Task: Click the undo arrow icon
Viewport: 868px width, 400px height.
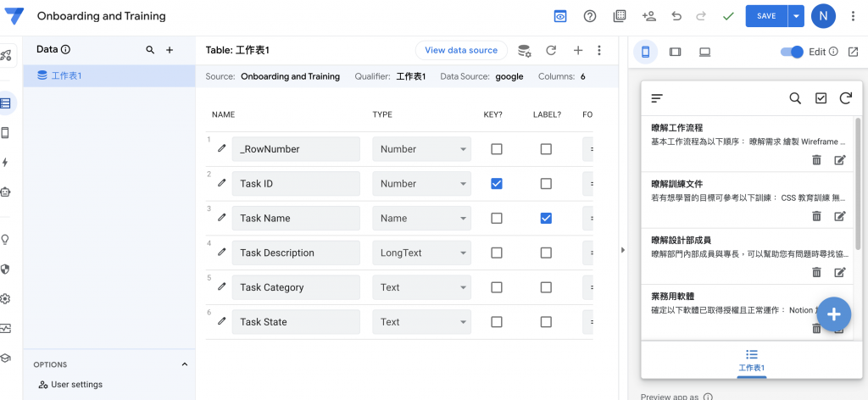Action: [676, 16]
